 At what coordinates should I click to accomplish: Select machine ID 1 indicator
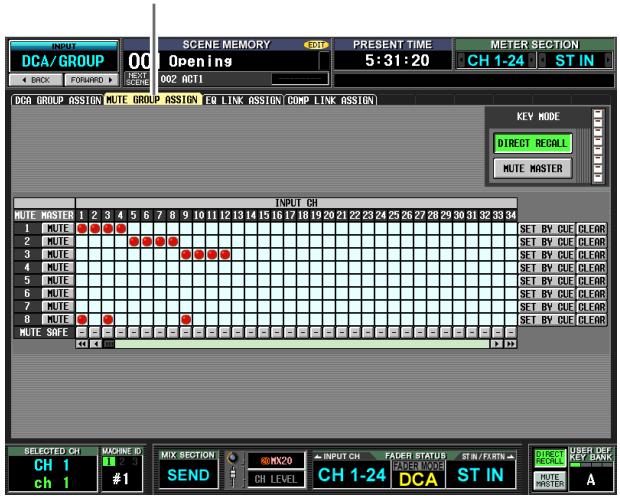[x=108, y=462]
